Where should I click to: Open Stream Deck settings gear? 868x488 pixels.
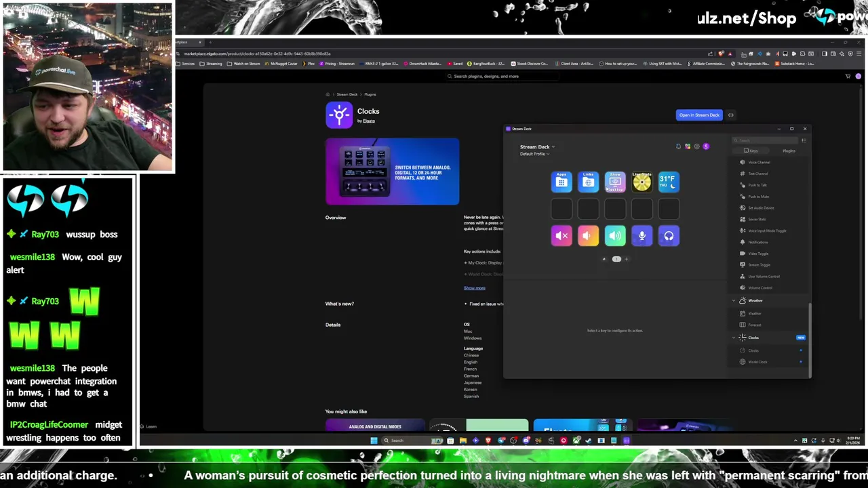[696, 146]
